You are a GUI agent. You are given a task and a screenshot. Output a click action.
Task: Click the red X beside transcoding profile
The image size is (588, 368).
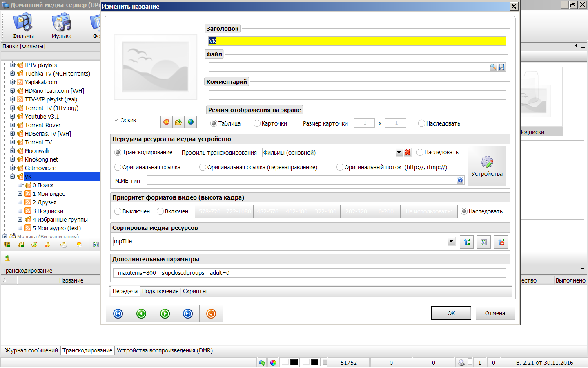(x=408, y=153)
